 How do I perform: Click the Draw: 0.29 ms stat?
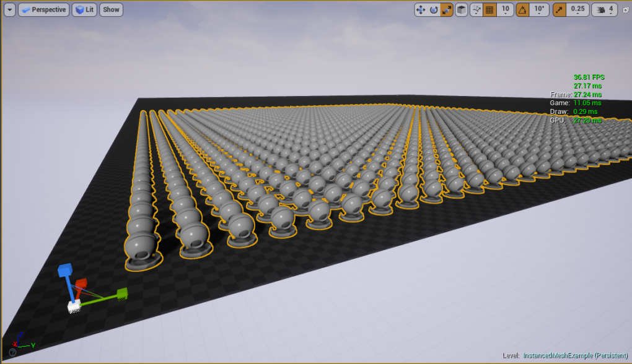tap(574, 111)
